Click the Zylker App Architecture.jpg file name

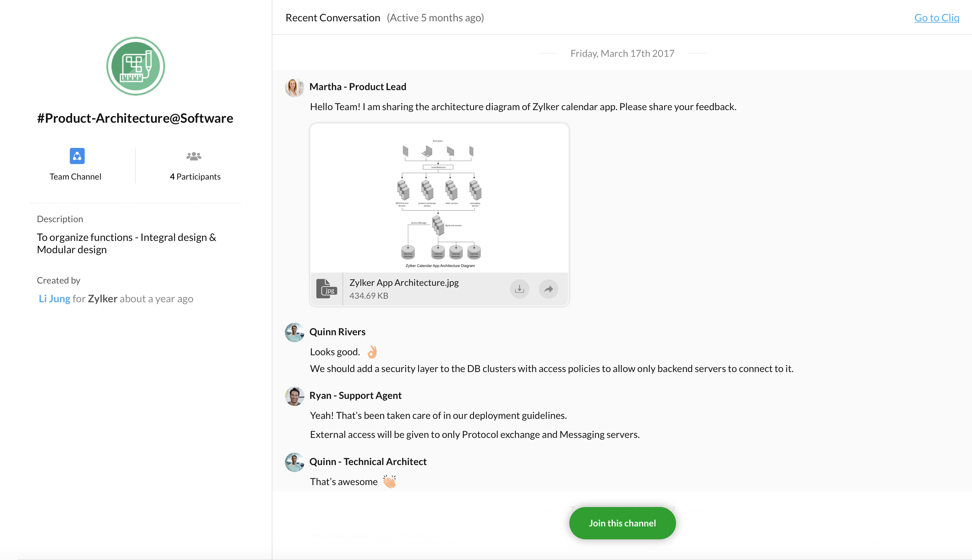point(404,283)
